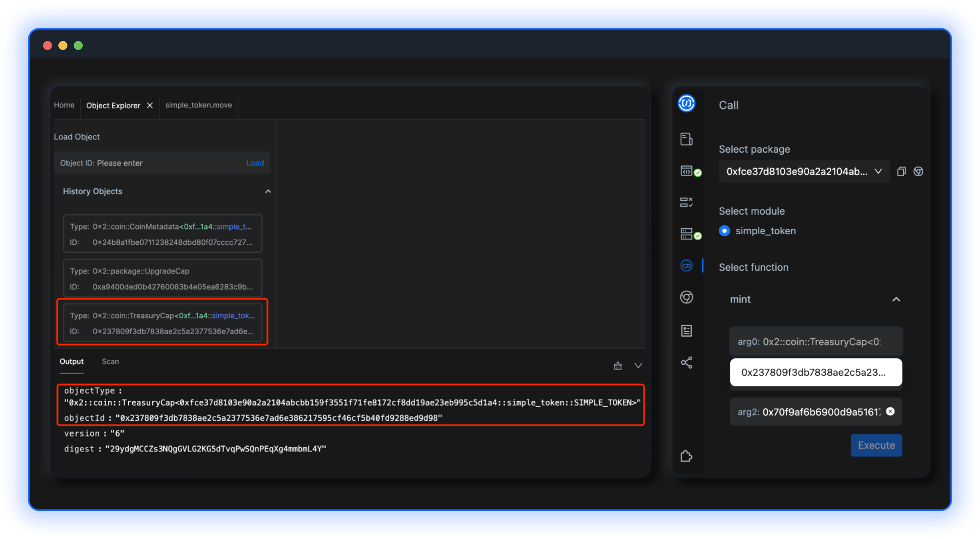980x539 pixels.
Task: Open the test checklist sidebar icon
Action: [686, 202]
